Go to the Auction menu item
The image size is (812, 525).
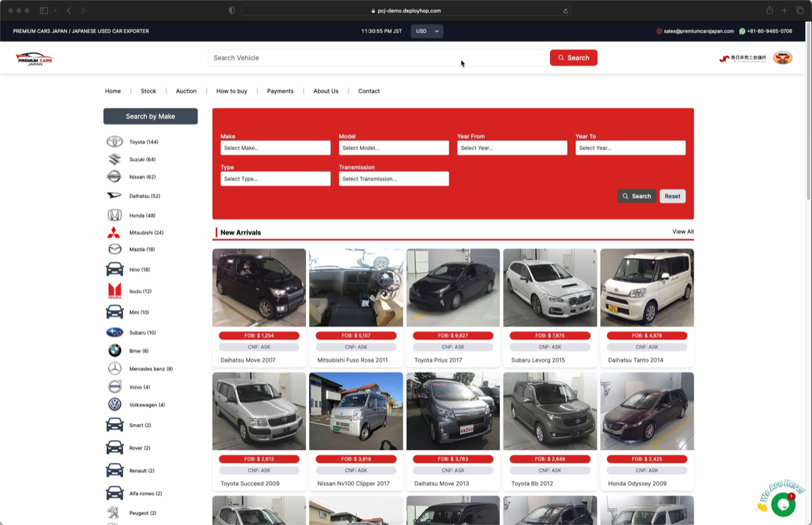186,91
